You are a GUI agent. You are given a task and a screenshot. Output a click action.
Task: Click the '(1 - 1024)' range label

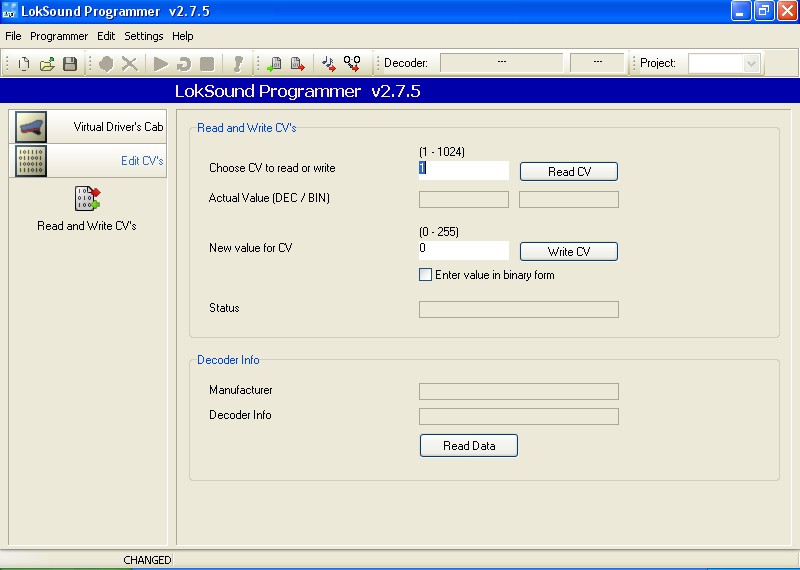[442, 152]
